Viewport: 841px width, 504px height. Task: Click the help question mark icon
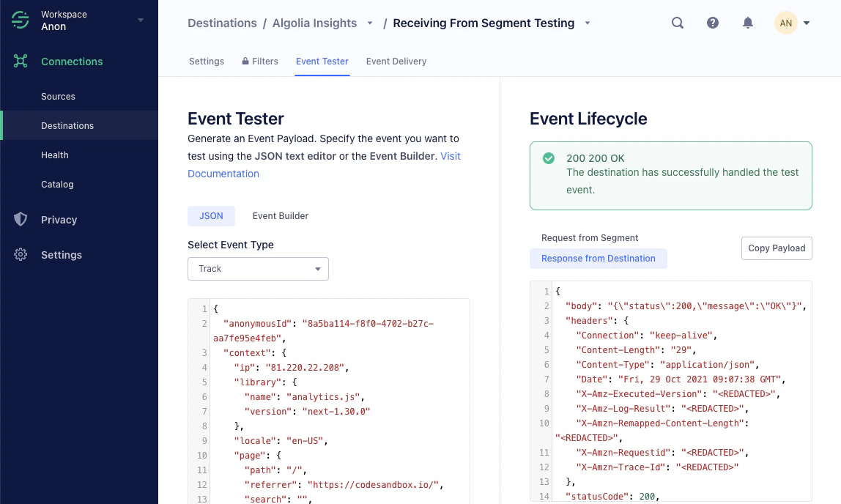tap(712, 23)
